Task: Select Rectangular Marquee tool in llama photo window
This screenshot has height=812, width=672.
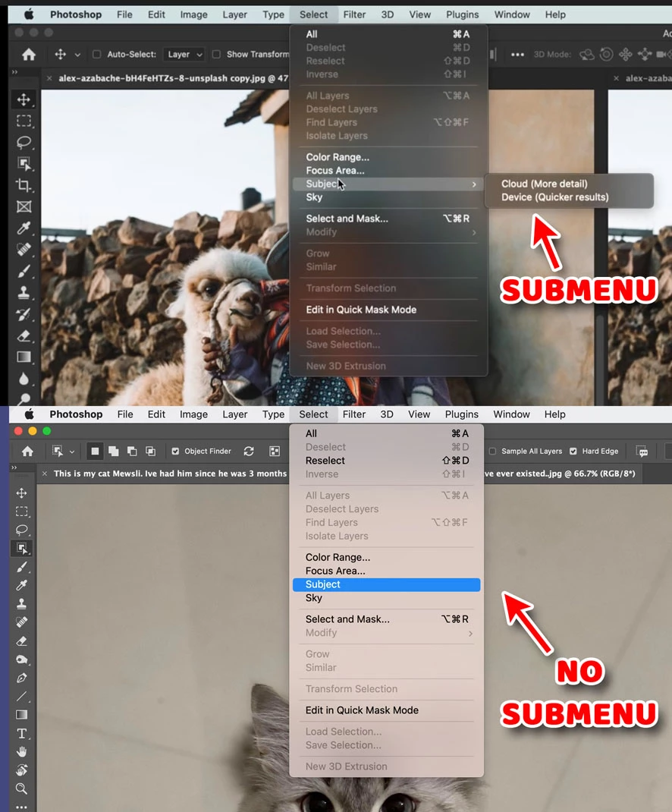Action: [x=24, y=121]
